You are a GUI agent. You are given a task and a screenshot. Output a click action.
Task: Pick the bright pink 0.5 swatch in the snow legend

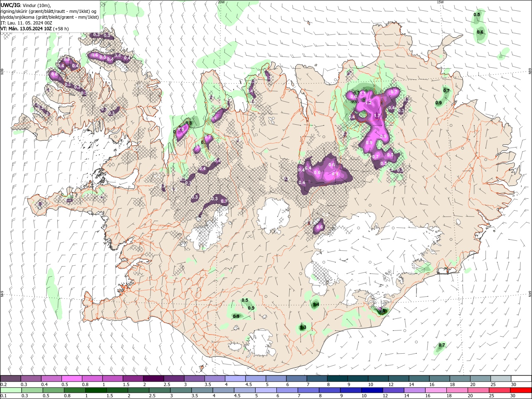[71, 379]
